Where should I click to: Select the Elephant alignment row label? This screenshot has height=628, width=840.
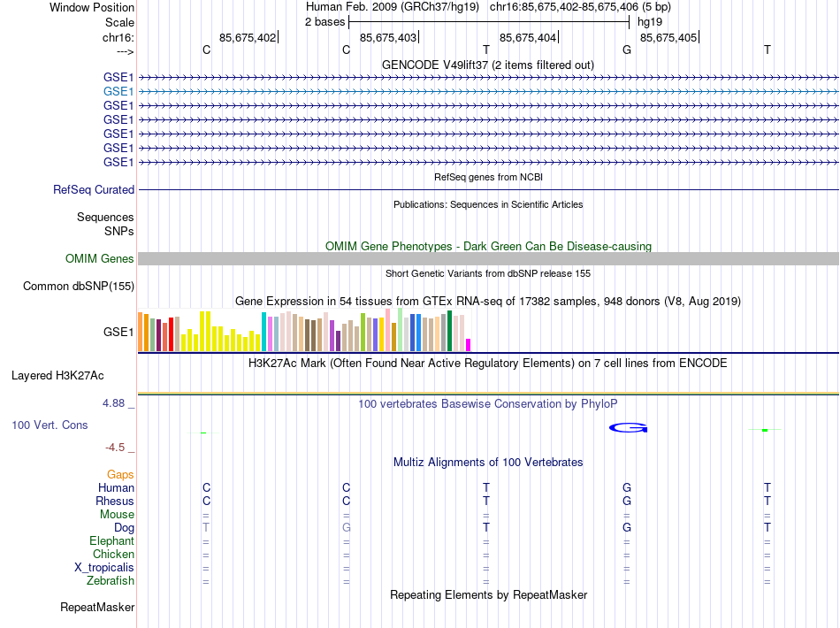tap(111, 540)
